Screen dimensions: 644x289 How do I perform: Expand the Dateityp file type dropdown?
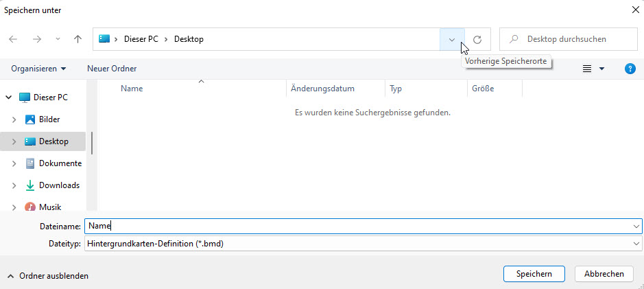pyautogui.click(x=636, y=244)
